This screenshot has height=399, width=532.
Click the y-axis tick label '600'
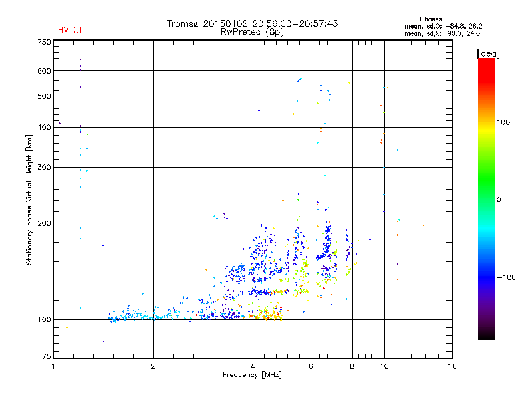pos(44,71)
